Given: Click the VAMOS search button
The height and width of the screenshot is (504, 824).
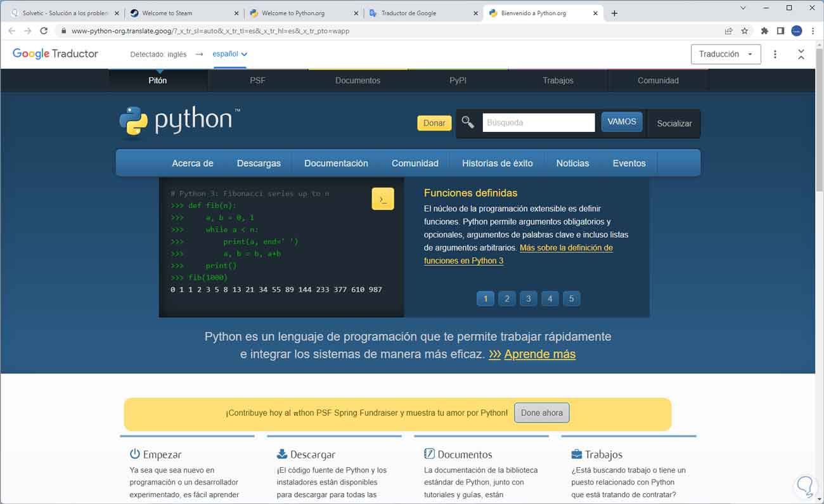Looking at the screenshot, I should [622, 122].
